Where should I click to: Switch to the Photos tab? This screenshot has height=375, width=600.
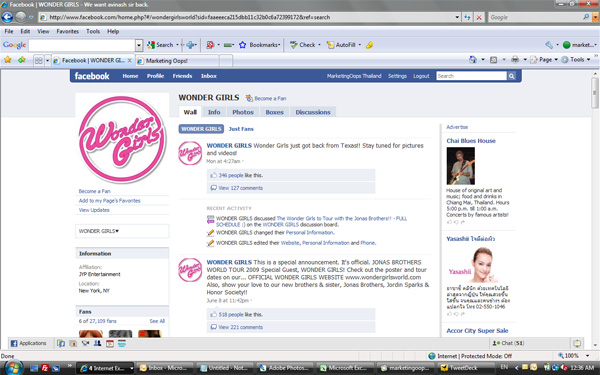243,112
